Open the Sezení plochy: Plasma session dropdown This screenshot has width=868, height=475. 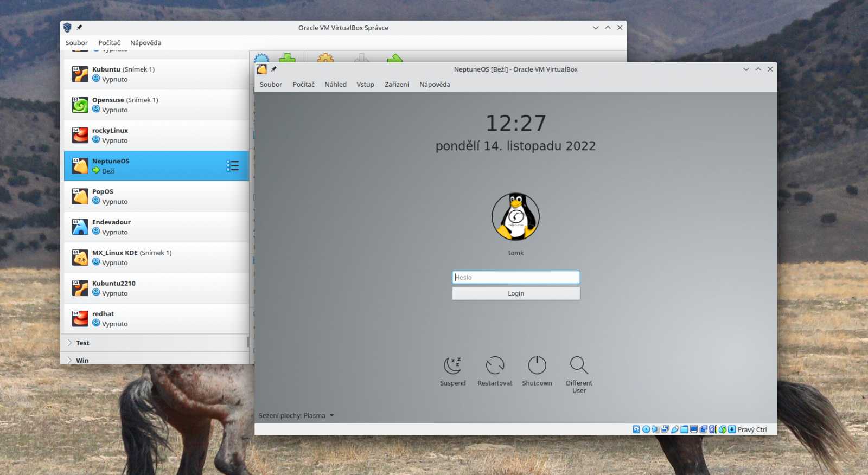coord(296,416)
